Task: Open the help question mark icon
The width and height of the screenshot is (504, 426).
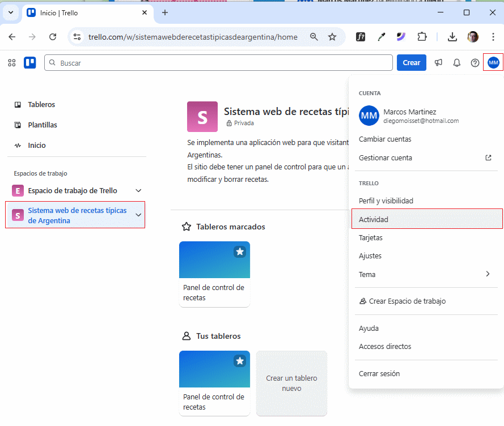Action: (x=475, y=63)
